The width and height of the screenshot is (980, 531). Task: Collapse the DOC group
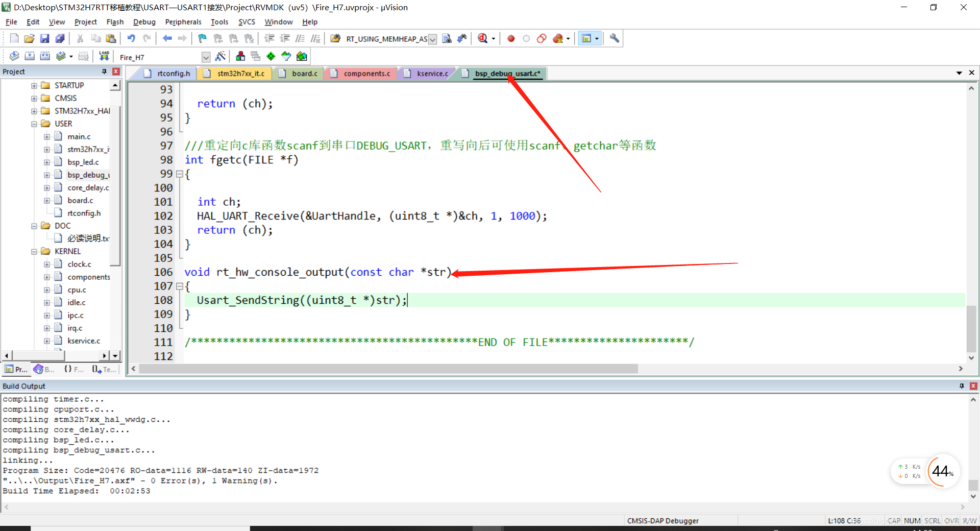click(x=34, y=226)
